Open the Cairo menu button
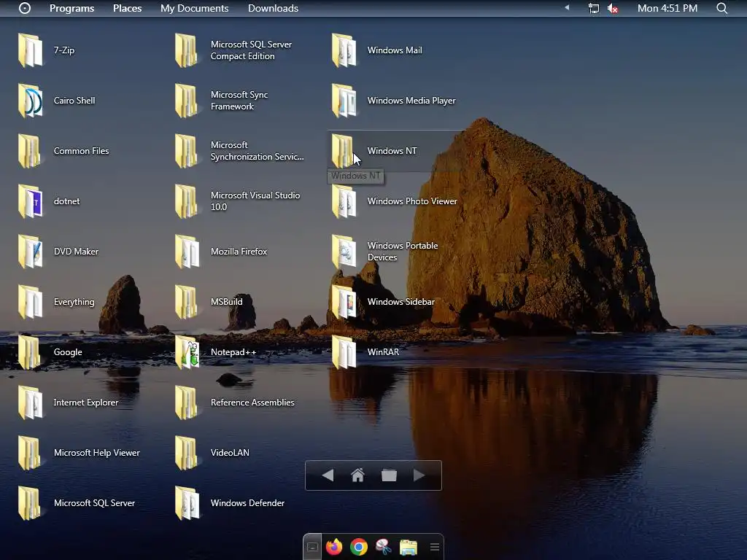 coord(25,8)
